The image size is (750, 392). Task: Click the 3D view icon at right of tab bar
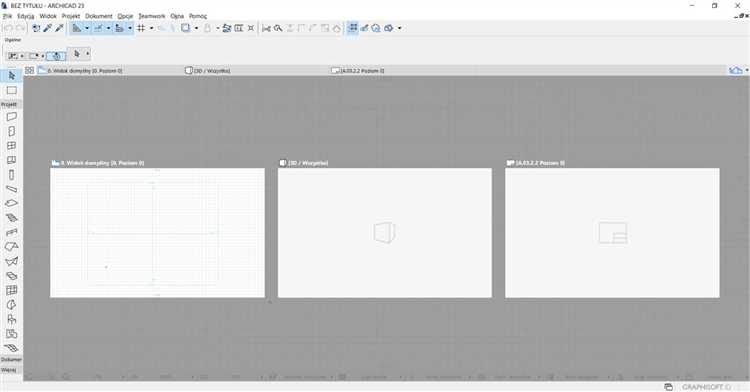[735, 70]
